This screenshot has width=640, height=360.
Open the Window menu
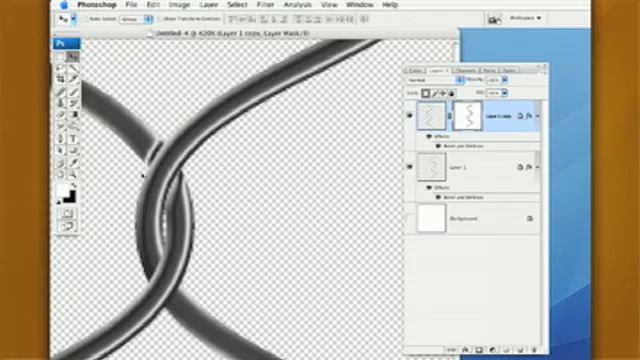point(360,5)
